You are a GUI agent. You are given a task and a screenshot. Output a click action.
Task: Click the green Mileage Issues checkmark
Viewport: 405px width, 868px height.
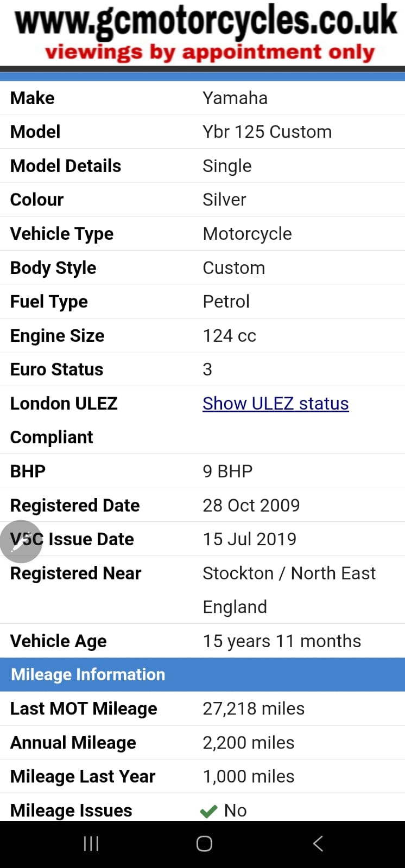[x=208, y=811]
